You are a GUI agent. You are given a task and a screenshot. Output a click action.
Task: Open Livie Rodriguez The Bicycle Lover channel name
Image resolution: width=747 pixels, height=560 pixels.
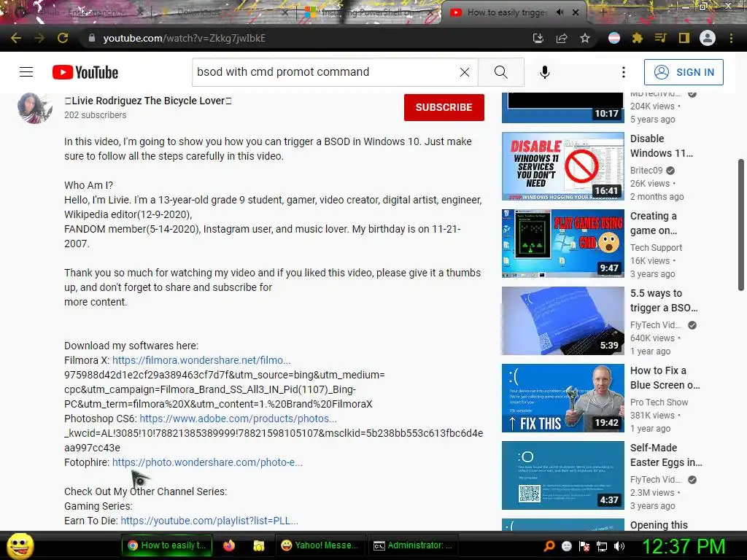(x=148, y=101)
